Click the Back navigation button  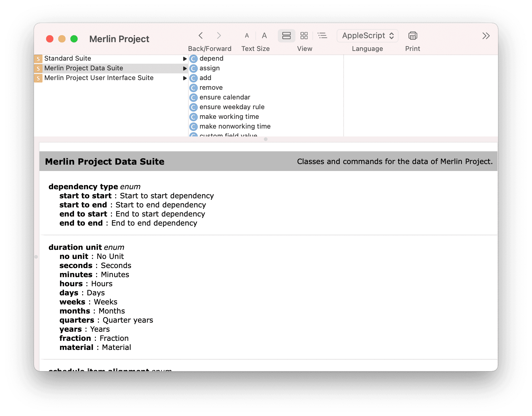pos(200,35)
